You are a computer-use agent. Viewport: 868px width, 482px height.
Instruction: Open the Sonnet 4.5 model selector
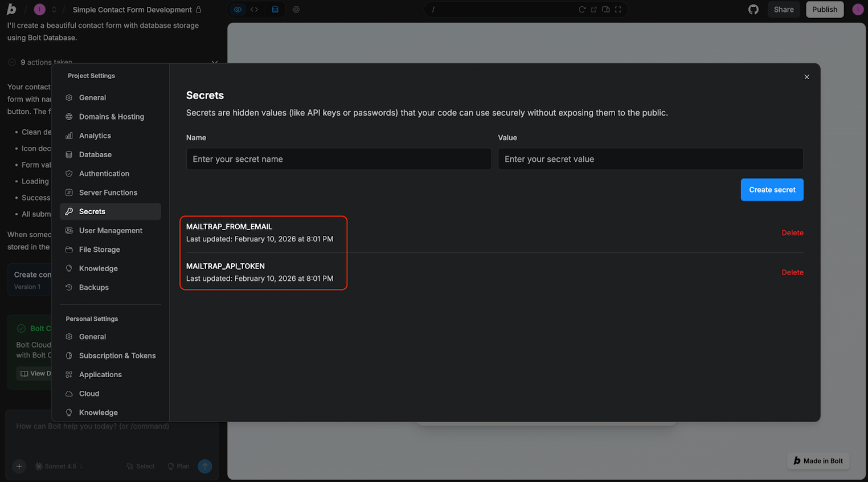coord(59,466)
